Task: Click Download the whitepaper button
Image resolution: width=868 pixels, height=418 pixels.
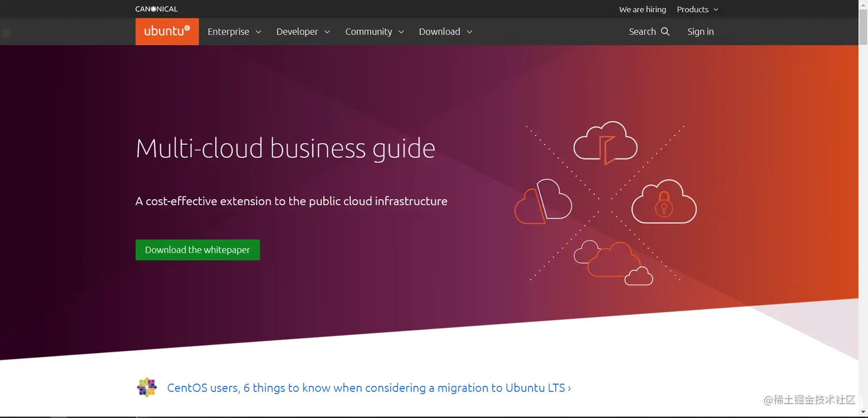Action: pyautogui.click(x=197, y=250)
